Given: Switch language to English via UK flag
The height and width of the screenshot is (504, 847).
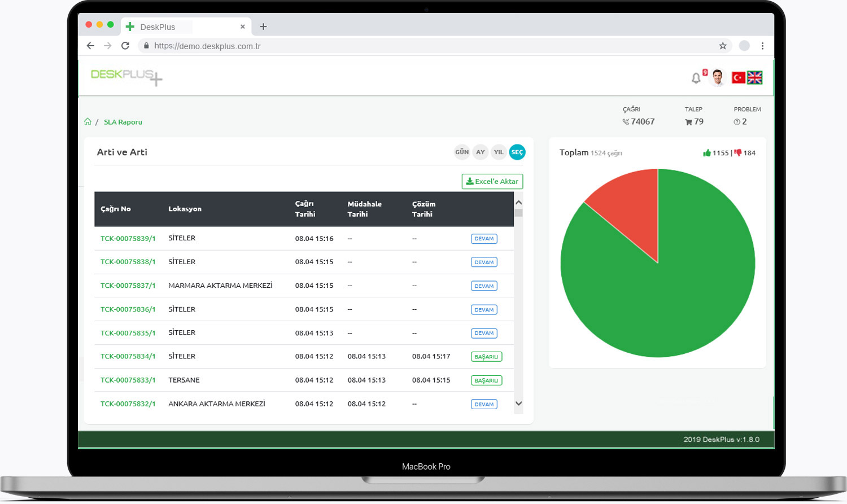Looking at the screenshot, I should (754, 77).
